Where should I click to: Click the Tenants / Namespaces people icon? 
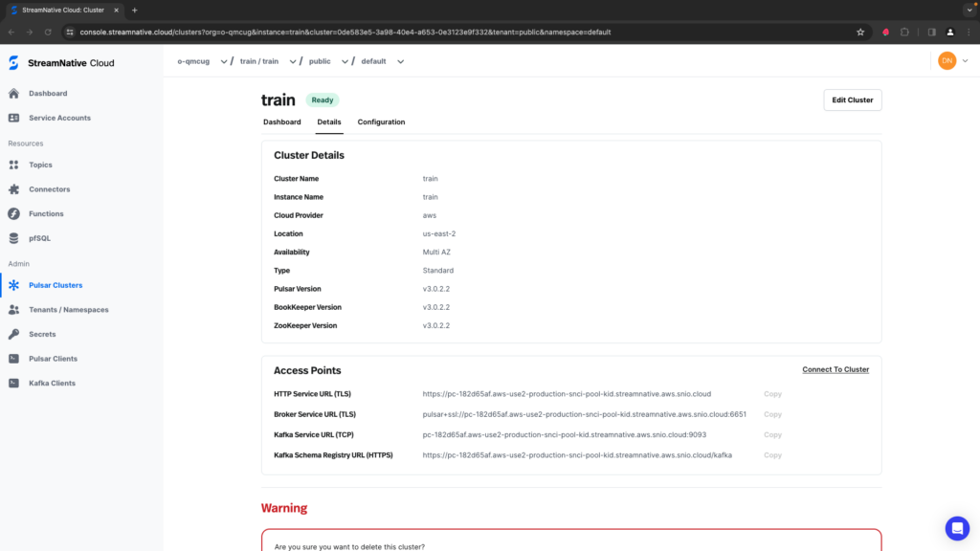tap(13, 310)
